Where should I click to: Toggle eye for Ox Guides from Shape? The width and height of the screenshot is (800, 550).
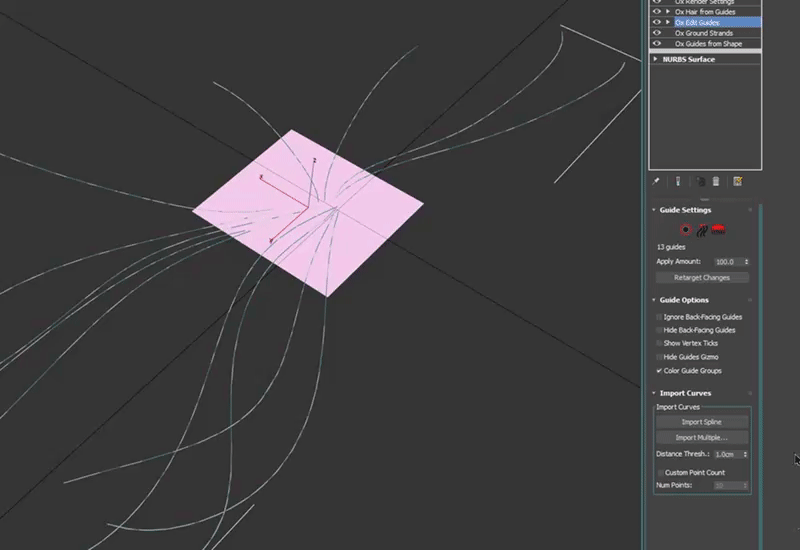[657, 44]
